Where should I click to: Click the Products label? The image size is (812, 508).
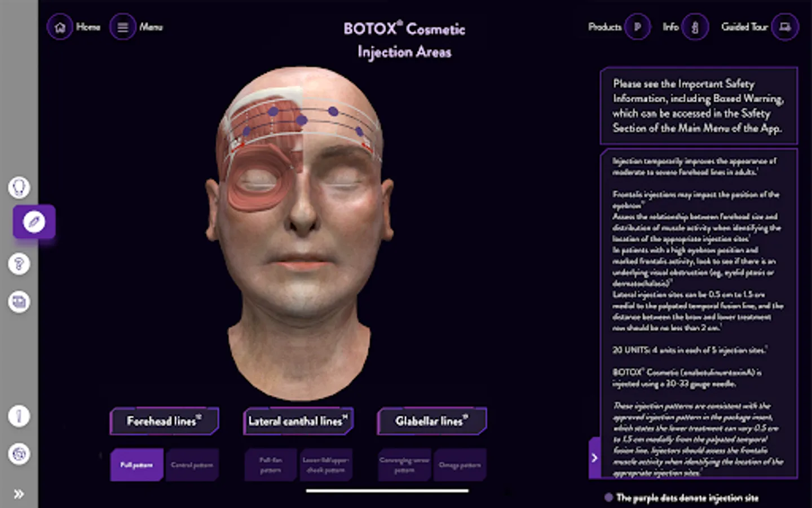coord(604,27)
